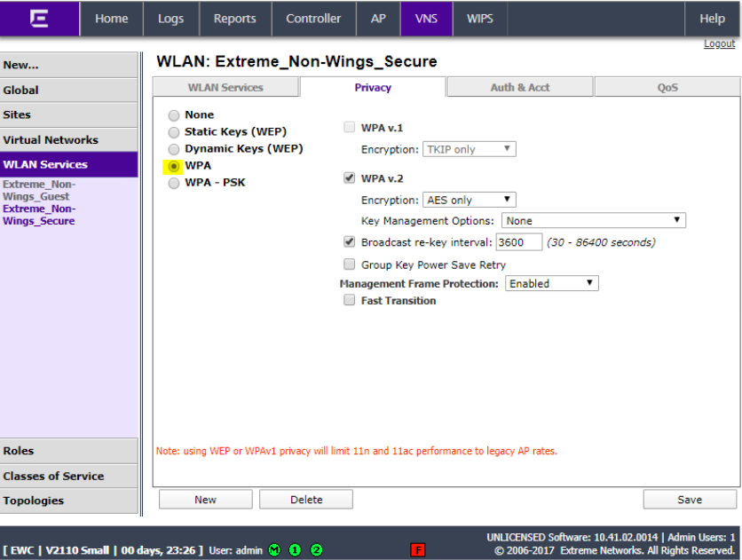This screenshot has height=560, width=742.
Task: Open New... in the left sidebar
Action: [x=68, y=66]
